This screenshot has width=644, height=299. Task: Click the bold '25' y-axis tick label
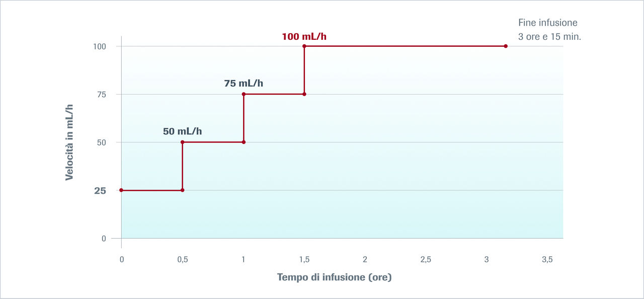tap(100, 191)
